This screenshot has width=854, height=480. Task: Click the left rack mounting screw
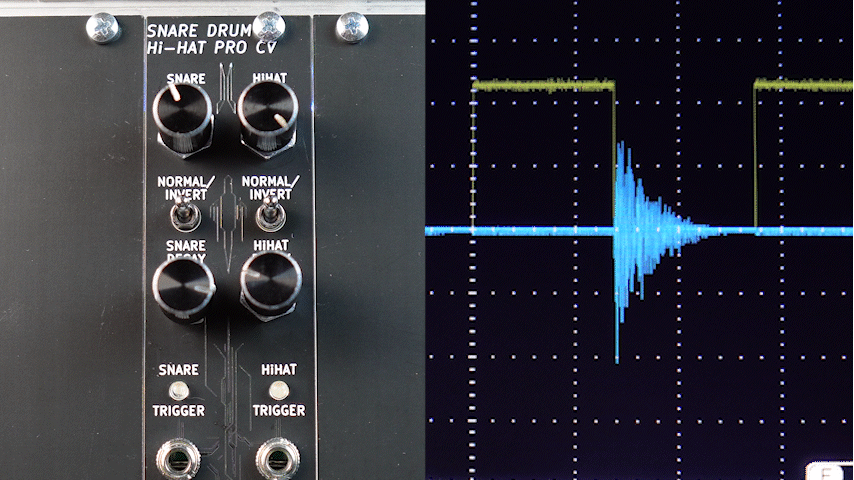tap(102, 28)
